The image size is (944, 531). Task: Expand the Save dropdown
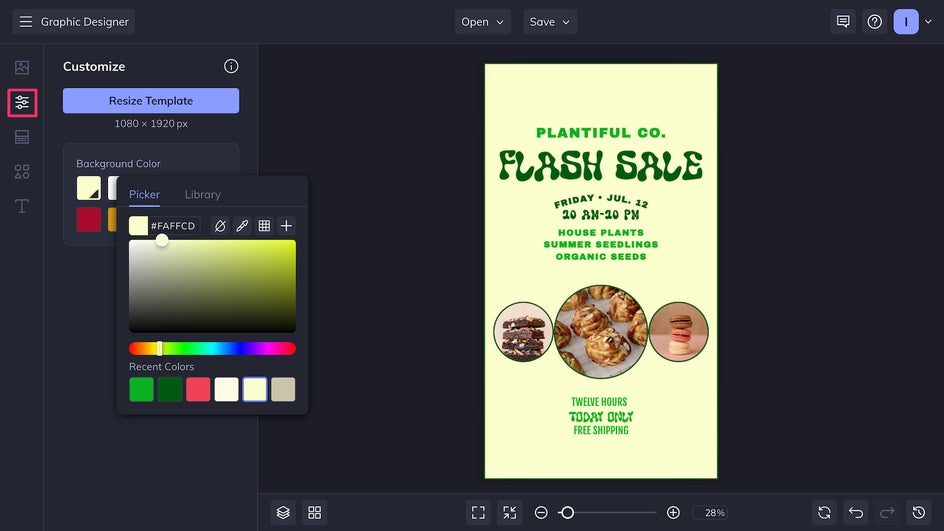click(x=550, y=22)
